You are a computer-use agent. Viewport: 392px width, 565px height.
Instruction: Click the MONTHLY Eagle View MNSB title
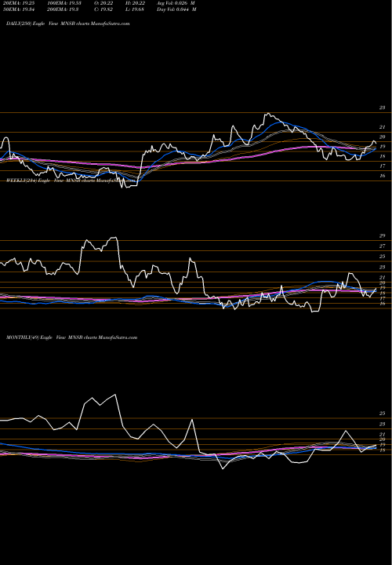(x=71, y=337)
